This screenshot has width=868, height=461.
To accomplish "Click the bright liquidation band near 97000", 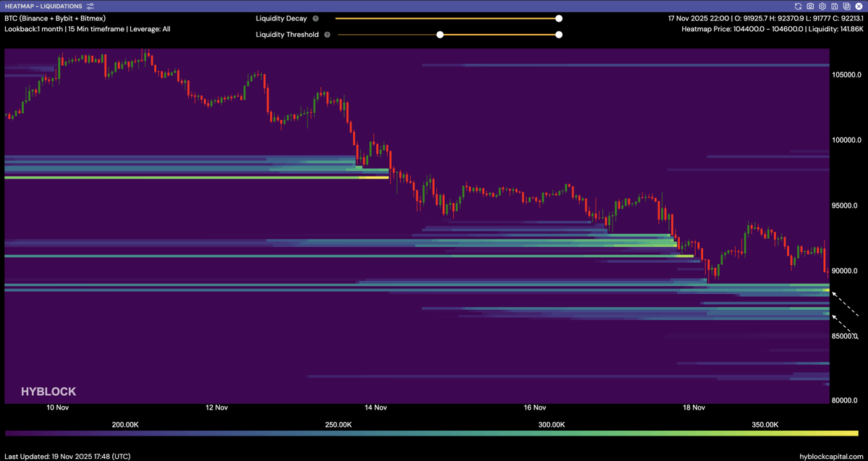I will click(x=197, y=177).
